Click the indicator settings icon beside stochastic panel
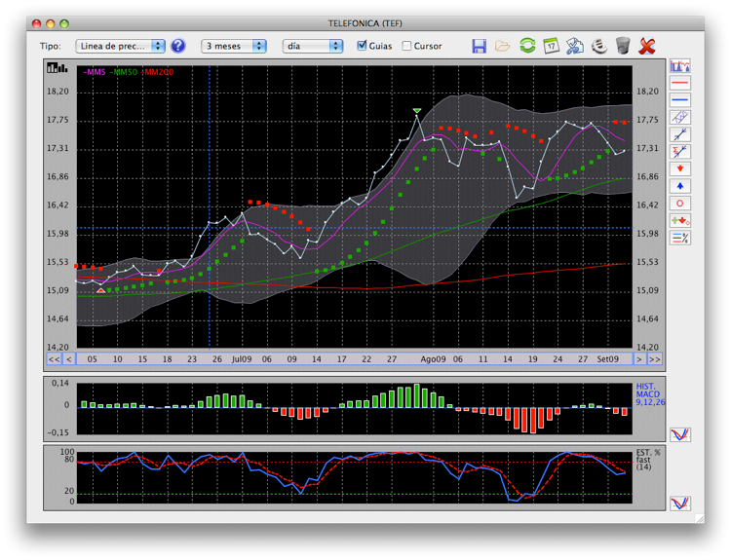 [x=679, y=504]
